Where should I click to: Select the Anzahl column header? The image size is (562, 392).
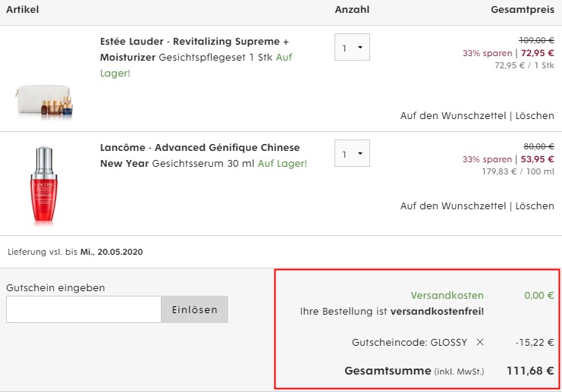tap(352, 10)
